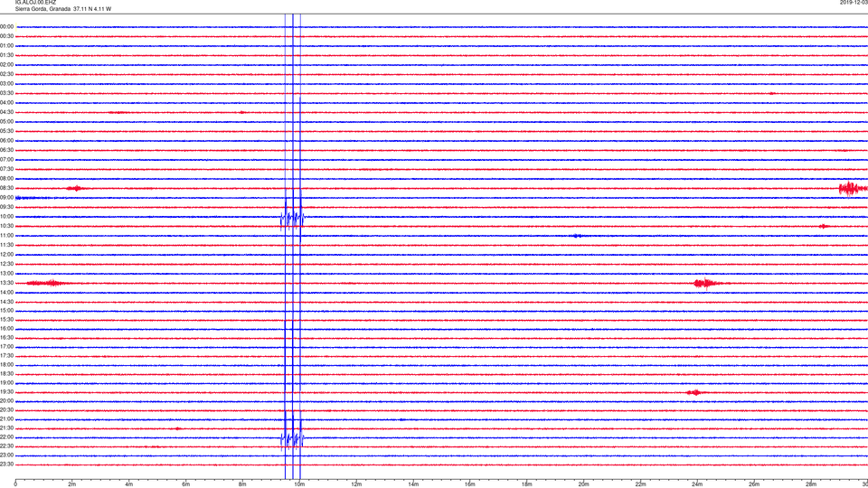
Task: Select the small blue event on the 11:00 trace near 20m
Action: 577,236
